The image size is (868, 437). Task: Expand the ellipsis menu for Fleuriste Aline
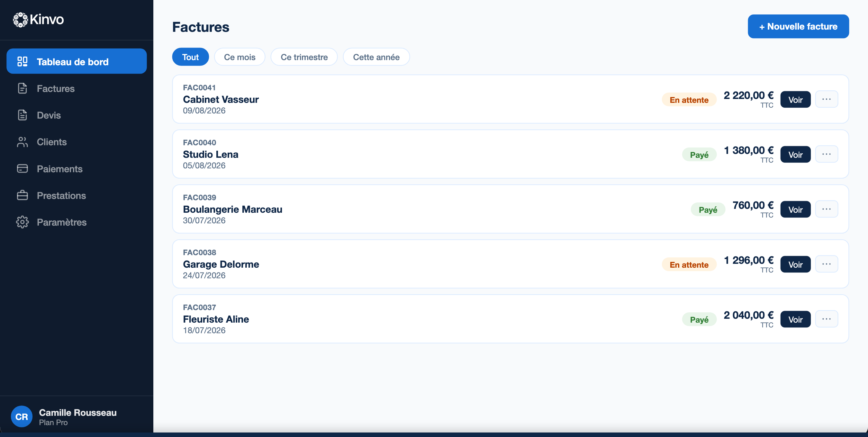click(x=826, y=319)
